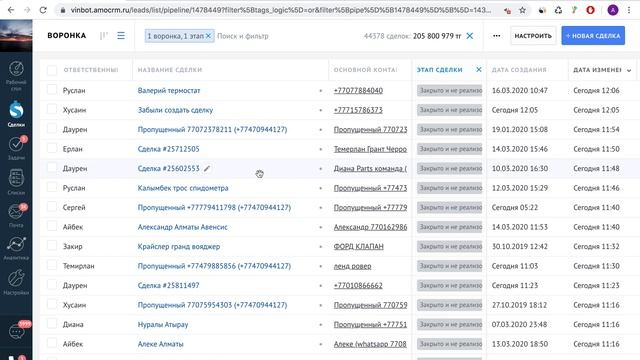Image resolution: width=640 pixels, height=360 pixels.
Task: Open stage label in Крайслер гранд вояджер row
Action: point(449,247)
